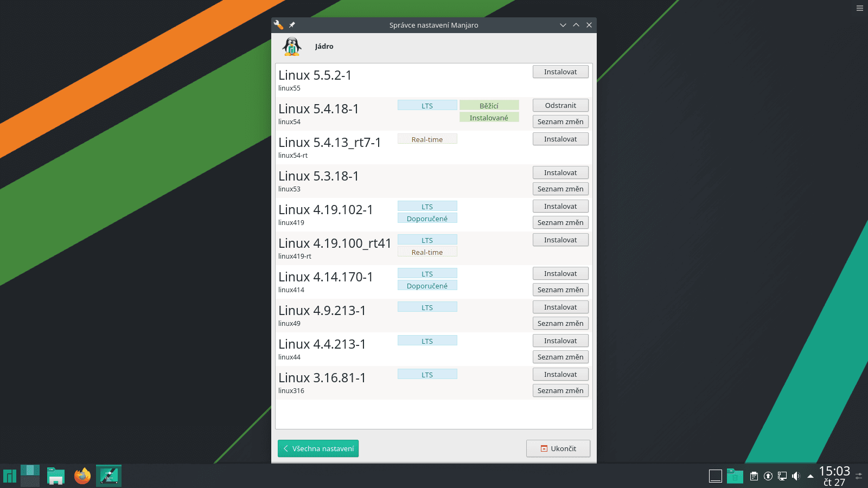This screenshot has width=868, height=488.
Task: Close the Správce nastavení Manjaro window
Action: coord(589,25)
